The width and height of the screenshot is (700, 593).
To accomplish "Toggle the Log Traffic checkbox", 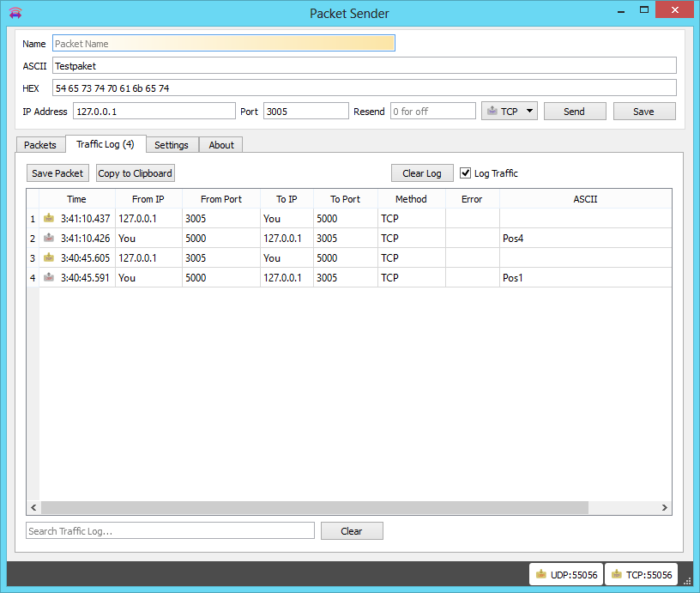I will (465, 172).
